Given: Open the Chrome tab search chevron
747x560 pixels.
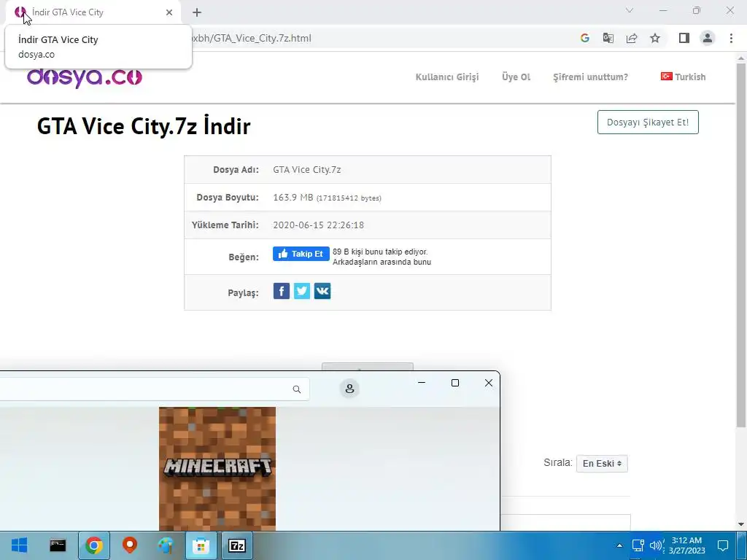Looking at the screenshot, I should (630, 10).
